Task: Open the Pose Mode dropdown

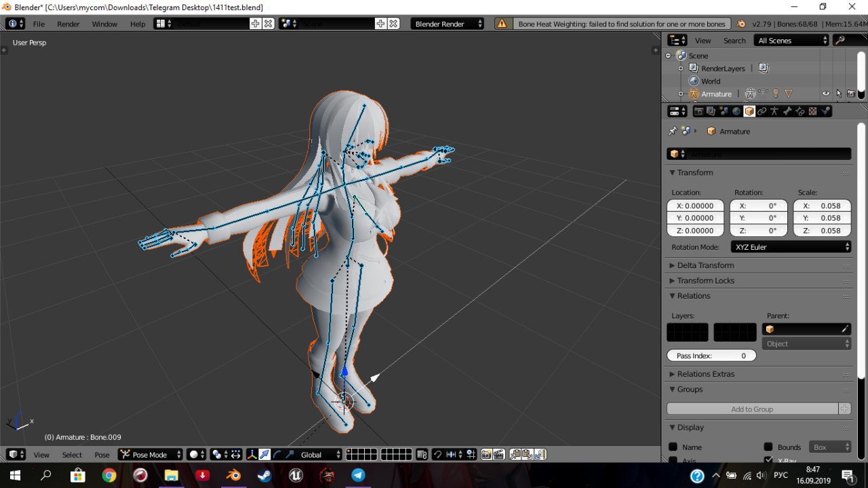Action: click(151, 454)
